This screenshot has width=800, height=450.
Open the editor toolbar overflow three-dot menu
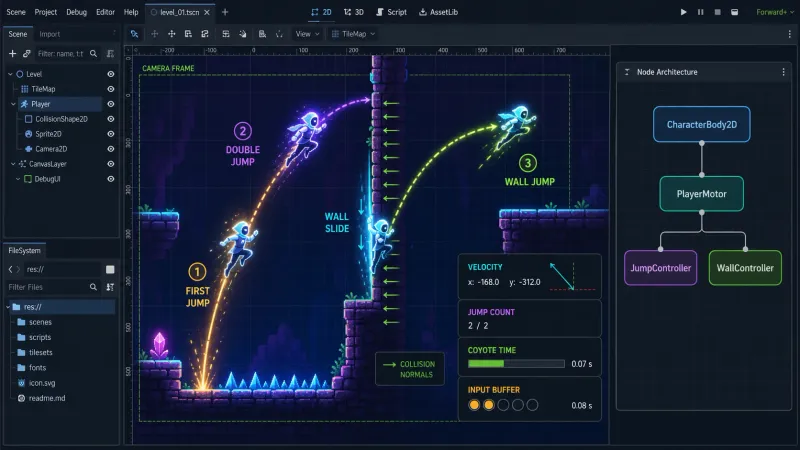[x=790, y=34]
